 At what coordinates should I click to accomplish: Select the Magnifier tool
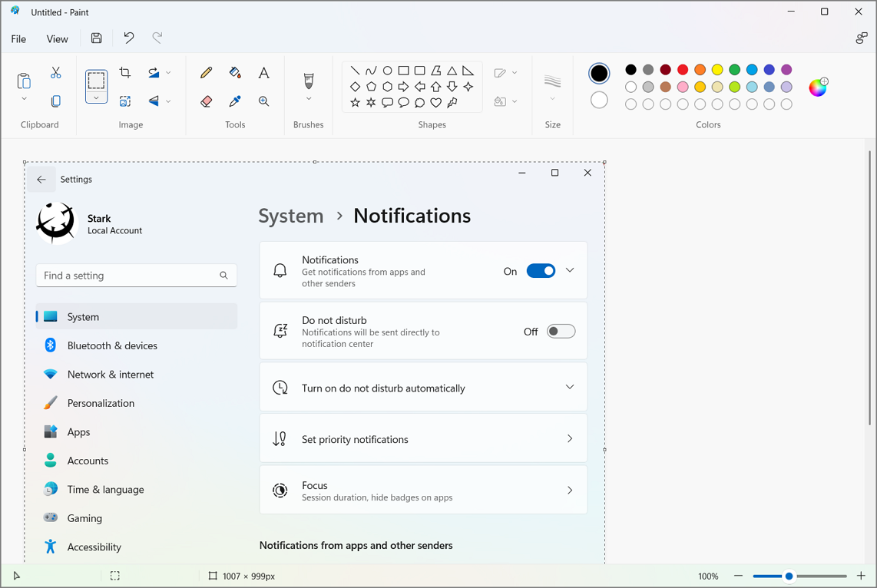(264, 101)
